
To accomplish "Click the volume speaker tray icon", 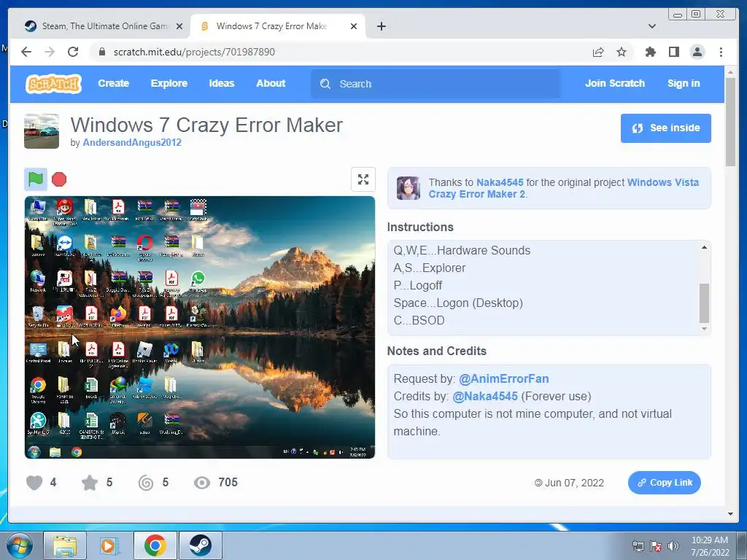I will pos(673,546).
